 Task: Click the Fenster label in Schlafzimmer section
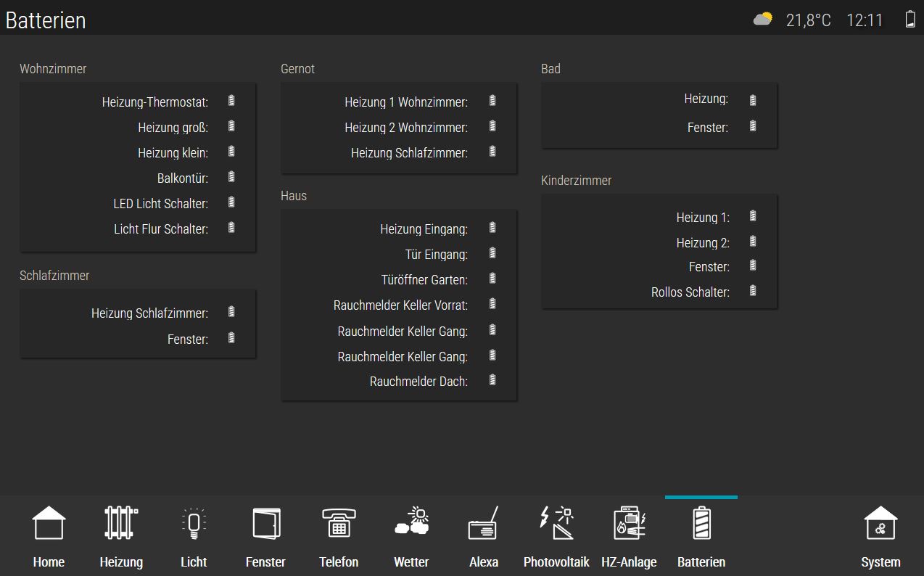(x=188, y=339)
